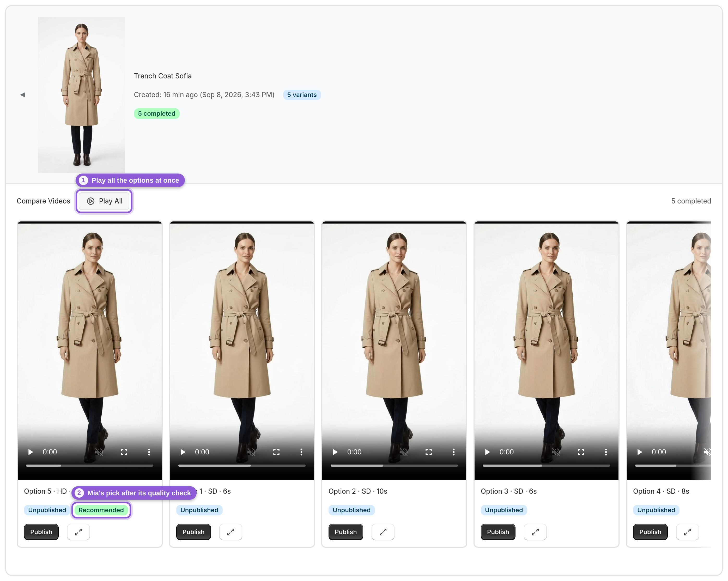
Task: Open more options on Option 1 video
Action: [x=301, y=452]
